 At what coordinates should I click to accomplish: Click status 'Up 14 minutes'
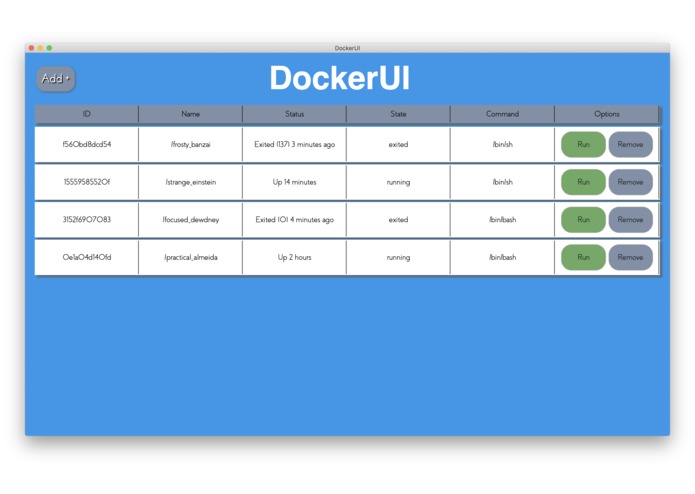294,182
